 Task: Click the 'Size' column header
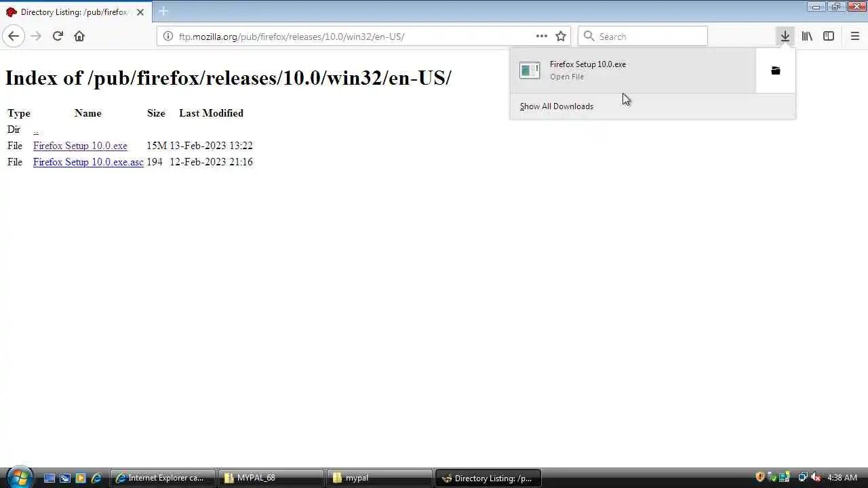(156, 113)
